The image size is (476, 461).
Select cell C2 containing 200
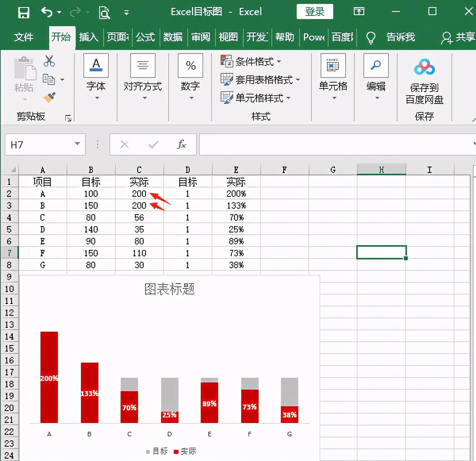139,194
